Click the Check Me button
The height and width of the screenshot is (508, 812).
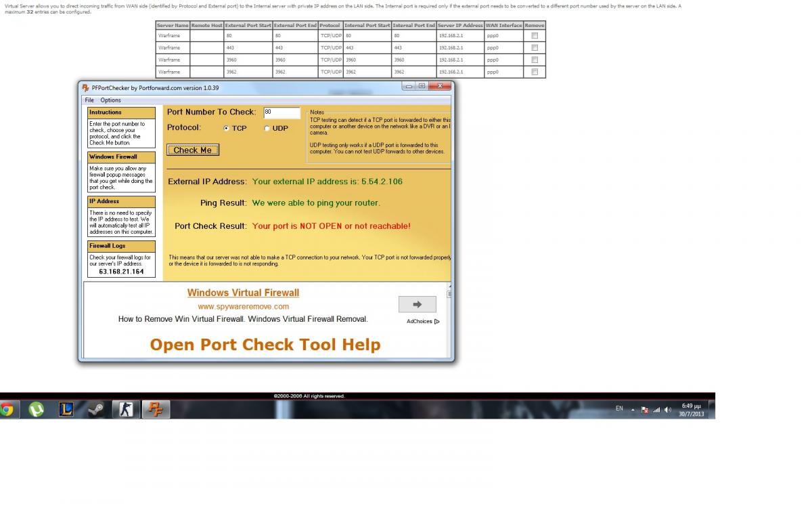click(x=193, y=150)
